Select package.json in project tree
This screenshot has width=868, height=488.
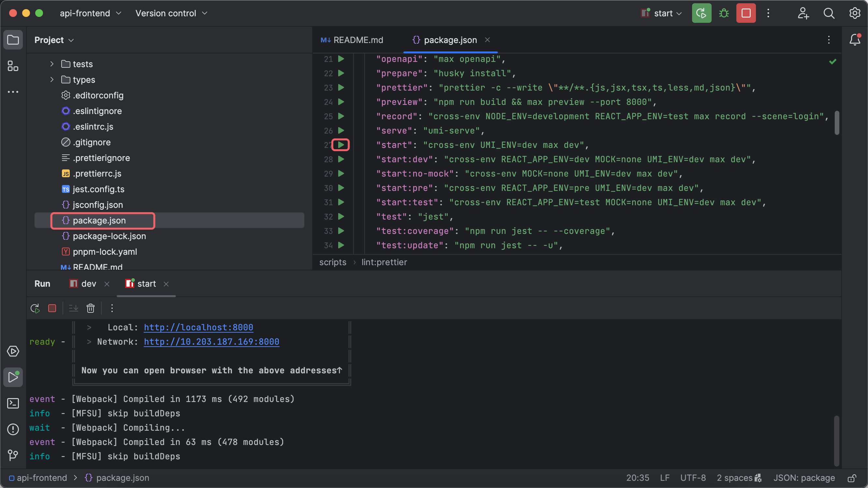[169, 220]
